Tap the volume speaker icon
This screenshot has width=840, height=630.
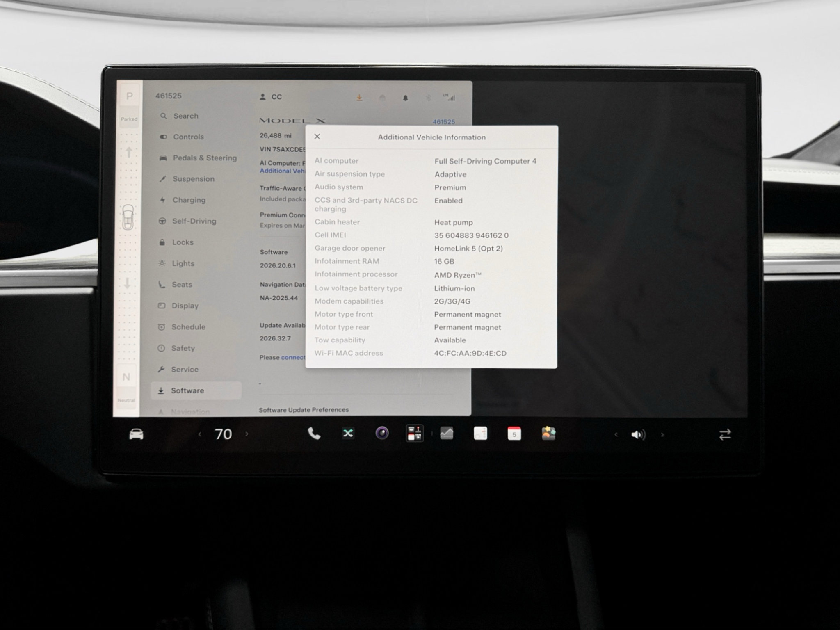click(x=638, y=434)
